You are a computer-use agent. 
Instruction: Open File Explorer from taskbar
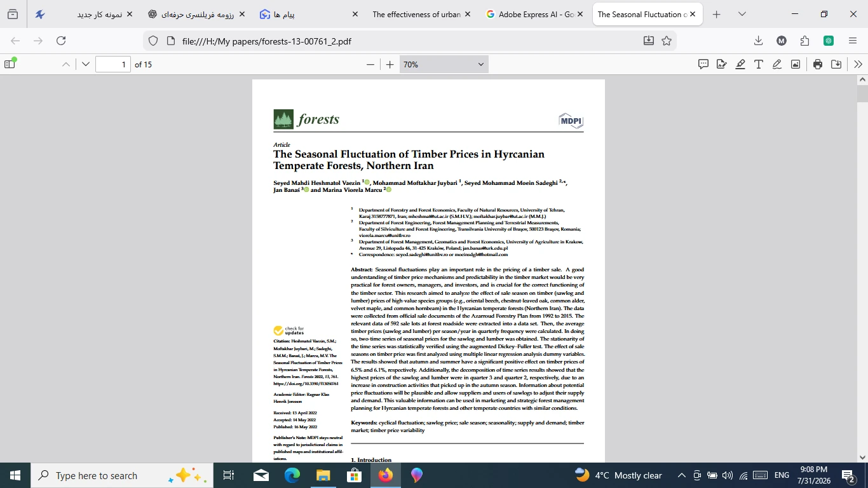pyautogui.click(x=323, y=475)
